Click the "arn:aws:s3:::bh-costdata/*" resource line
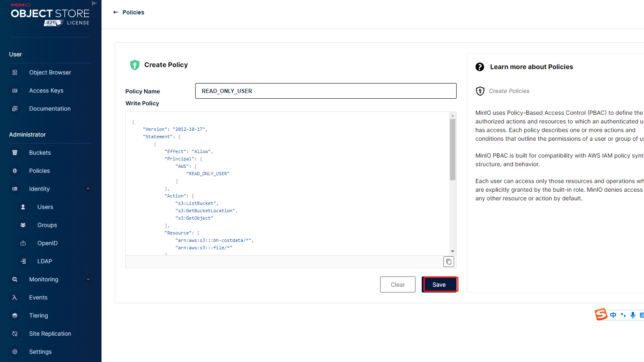The image size is (644, 362). coord(215,240)
